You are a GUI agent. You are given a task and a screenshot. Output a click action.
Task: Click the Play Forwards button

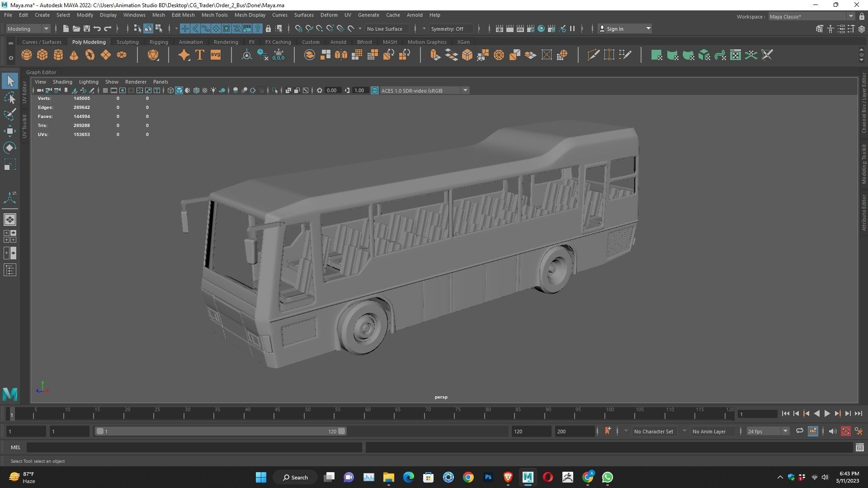(827, 413)
